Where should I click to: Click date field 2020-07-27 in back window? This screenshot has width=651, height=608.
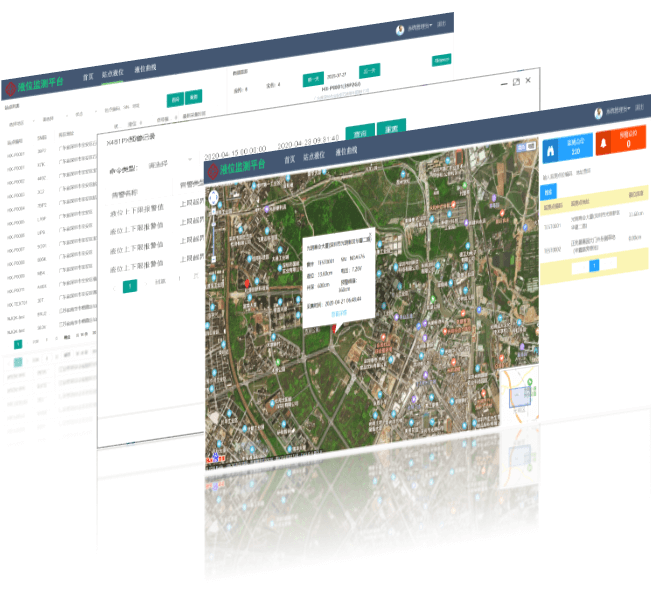tap(336, 76)
